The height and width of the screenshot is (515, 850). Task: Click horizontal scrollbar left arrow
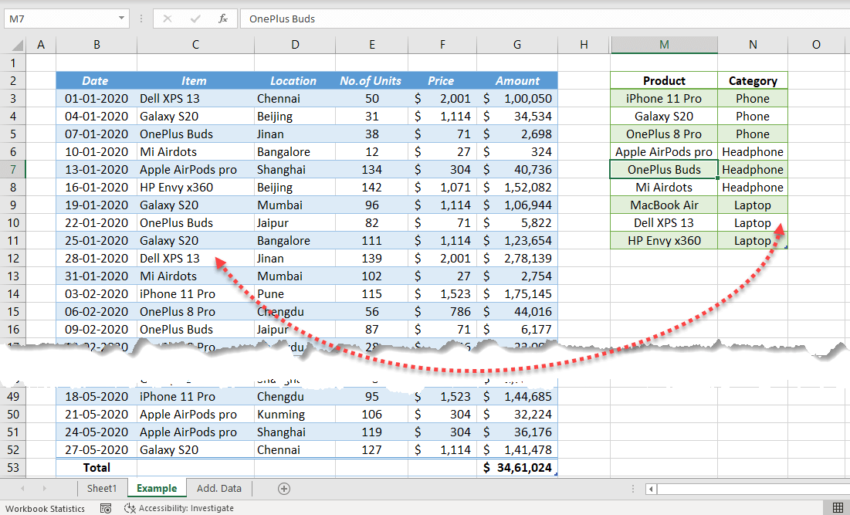tap(651, 489)
